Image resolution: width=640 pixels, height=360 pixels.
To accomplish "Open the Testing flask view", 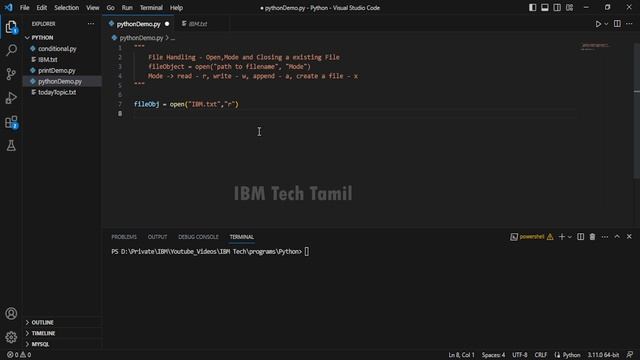I will coord(11,146).
